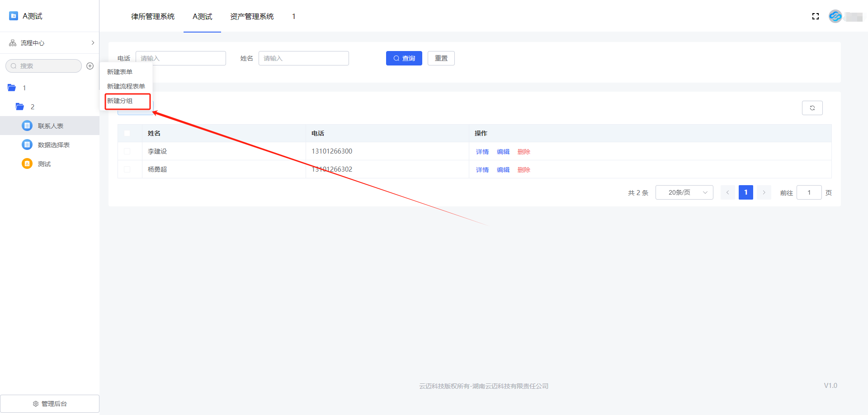This screenshot has width=868, height=415.
Task: Collapse folder 2 in the sidebar
Action: 20,107
